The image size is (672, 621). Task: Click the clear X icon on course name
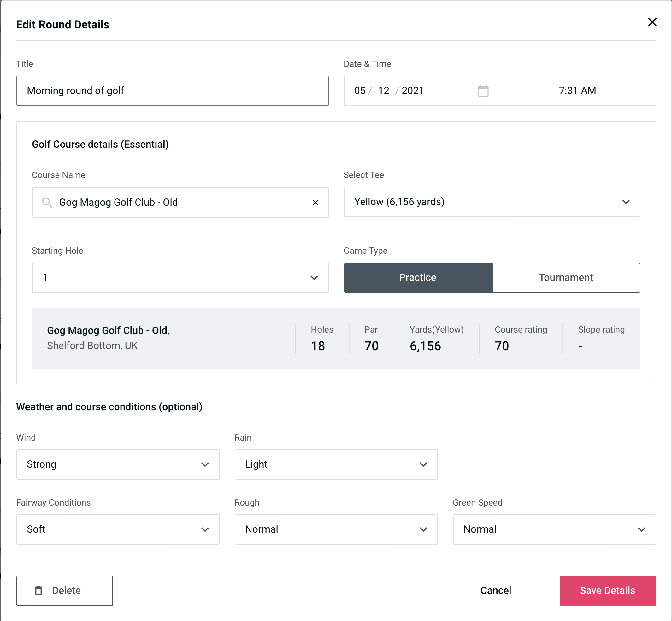click(x=316, y=202)
